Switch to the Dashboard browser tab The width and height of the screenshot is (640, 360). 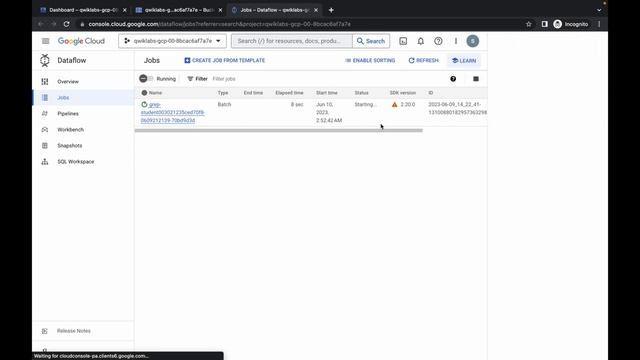click(84, 10)
